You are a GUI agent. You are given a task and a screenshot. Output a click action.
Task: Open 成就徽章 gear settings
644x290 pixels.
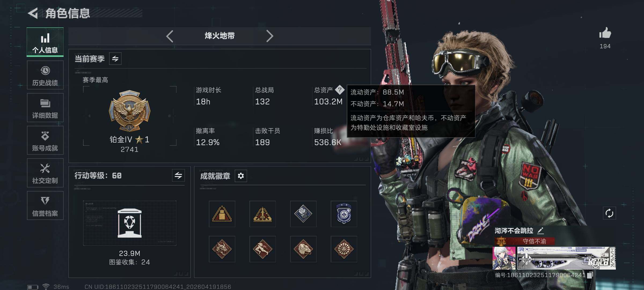[241, 176]
